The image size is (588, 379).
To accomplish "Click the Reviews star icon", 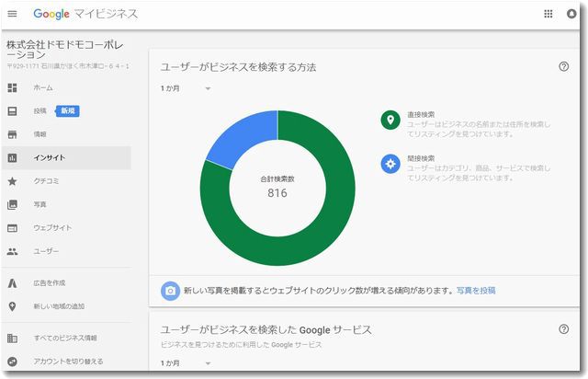I will pyautogui.click(x=12, y=181).
